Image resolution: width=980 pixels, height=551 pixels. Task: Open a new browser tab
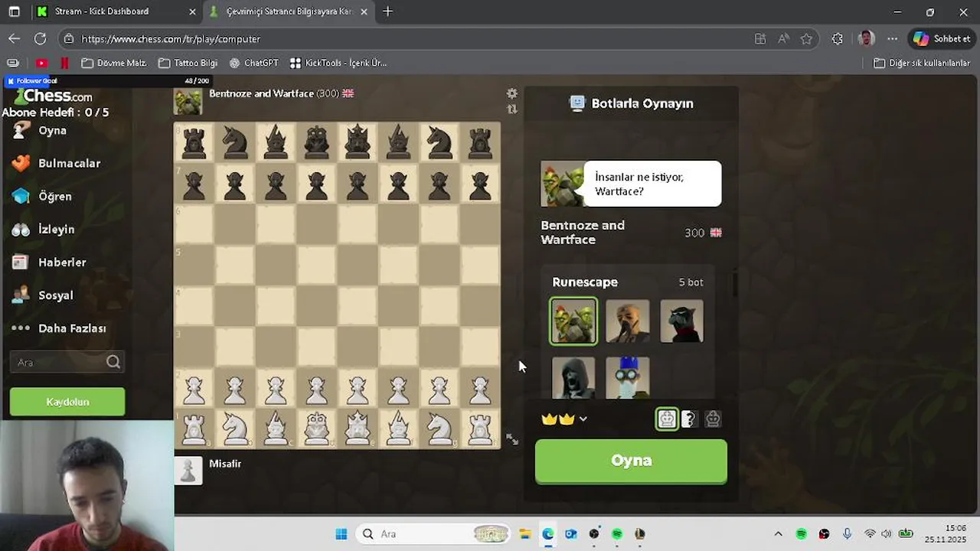click(387, 11)
